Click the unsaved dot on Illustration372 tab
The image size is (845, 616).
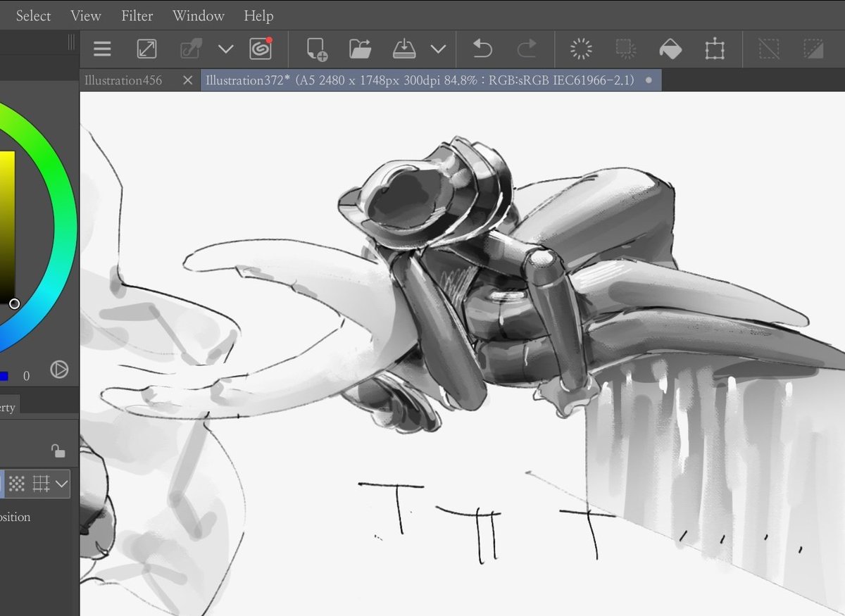point(649,80)
